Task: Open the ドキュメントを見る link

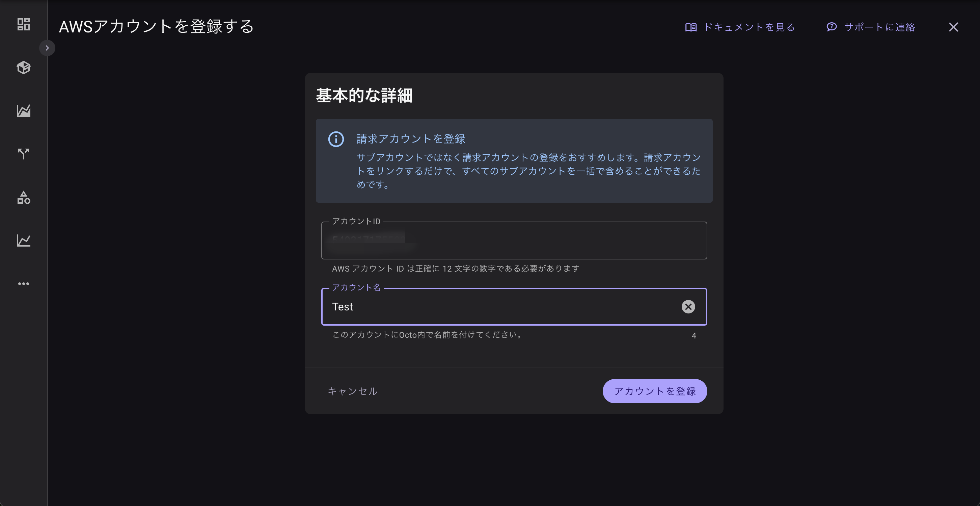Action: (x=749, y=27)
